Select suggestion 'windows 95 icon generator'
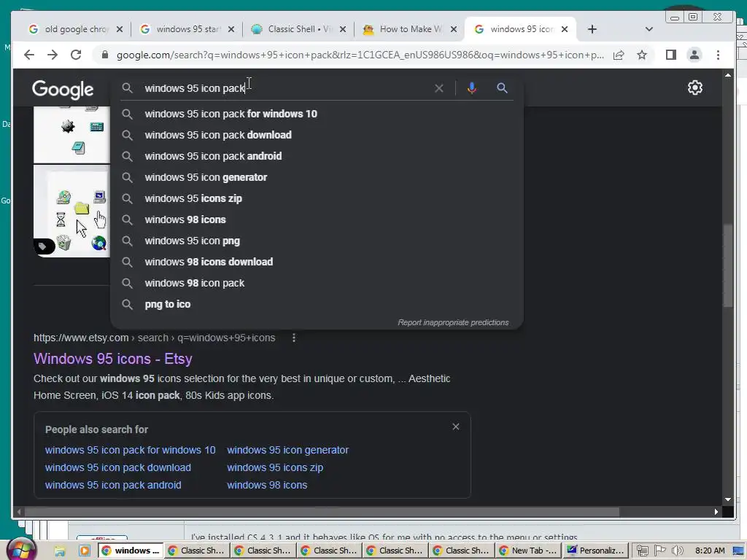This screenshot has height=560, width=747. coord(317,177)
